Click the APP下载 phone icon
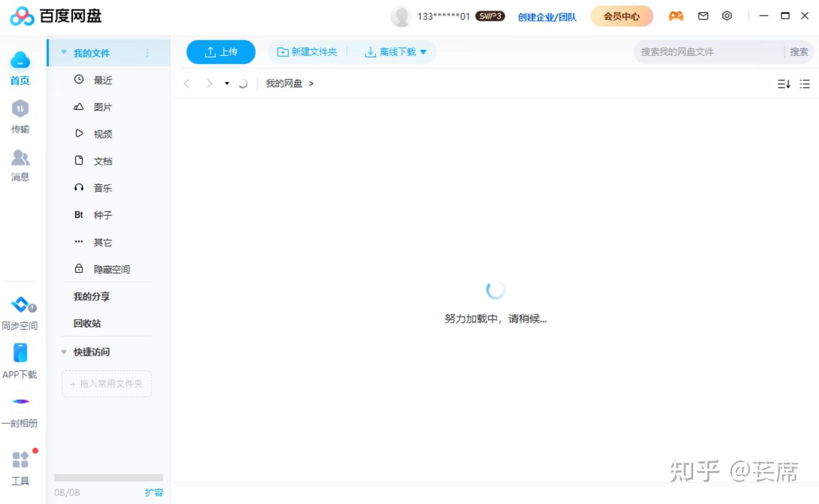This screenshot has height=504, width=819. click(20, 352)
